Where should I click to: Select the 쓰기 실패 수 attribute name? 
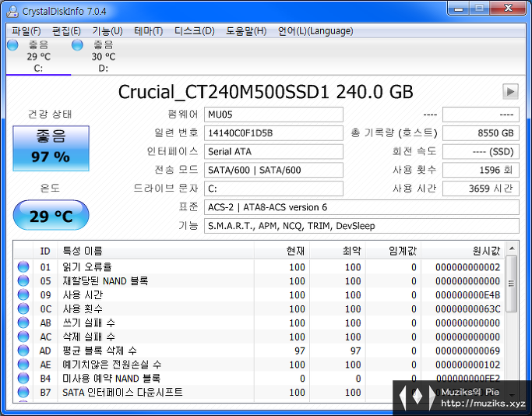click(89, 323)
